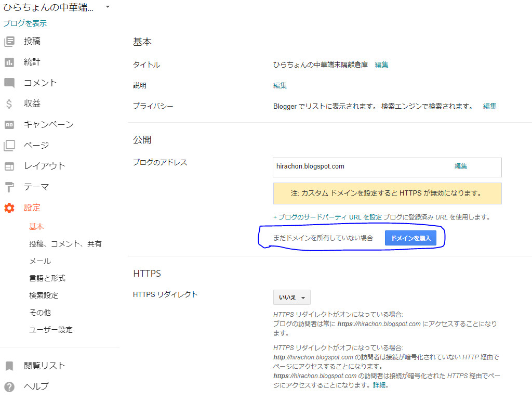
Task: Click the Comments (コメント) speech bubble icon
Action: pos(9,83)
